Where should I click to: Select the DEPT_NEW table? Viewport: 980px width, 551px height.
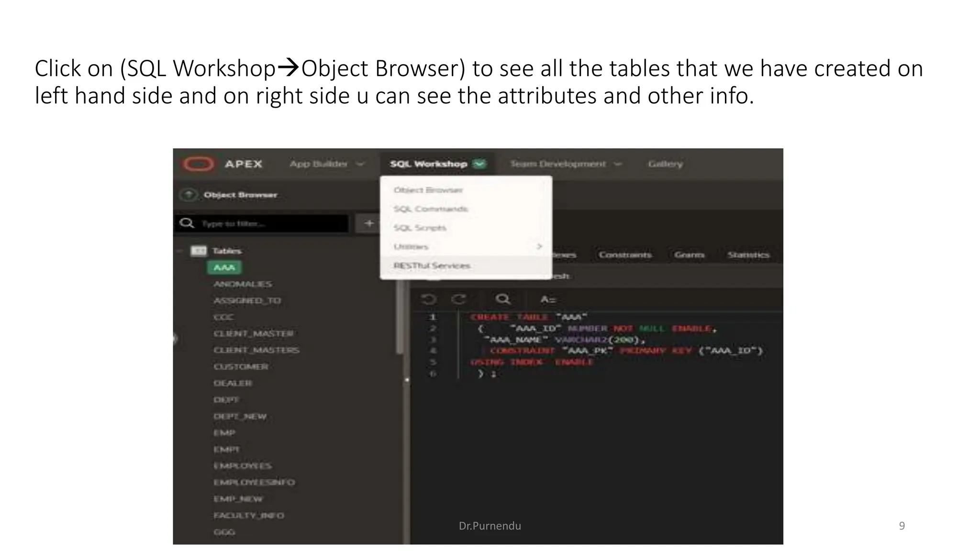click(240, 416)
